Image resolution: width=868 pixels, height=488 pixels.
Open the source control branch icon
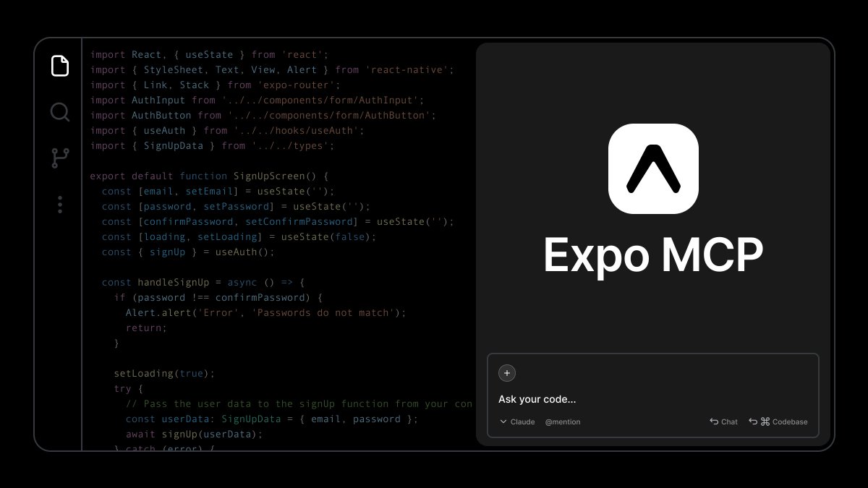tap(60, 158)
